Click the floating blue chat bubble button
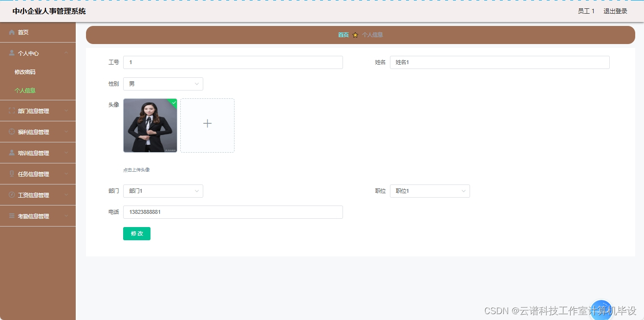 coord(601,310)
